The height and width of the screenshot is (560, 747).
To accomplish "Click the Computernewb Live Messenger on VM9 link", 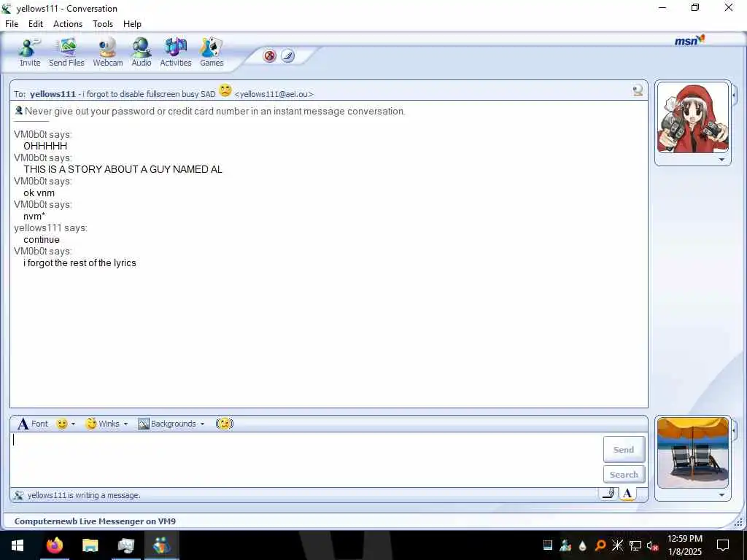I will click(95, 521).
